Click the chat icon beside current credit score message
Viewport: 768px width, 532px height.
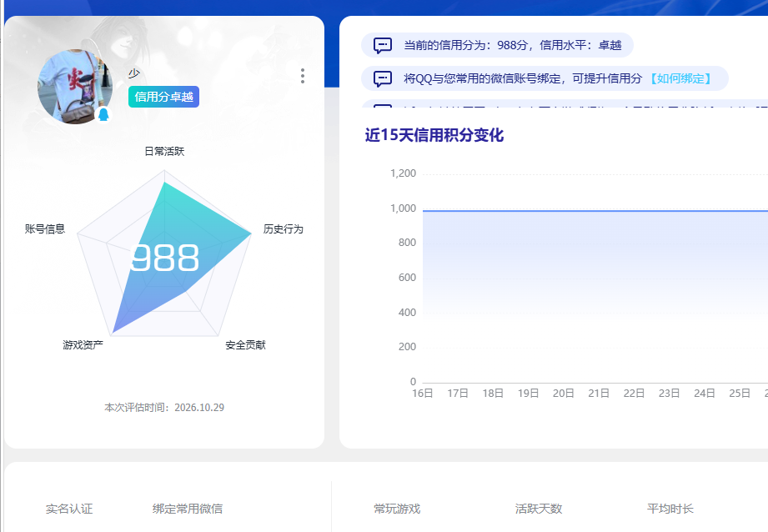[x=383, y=46]
